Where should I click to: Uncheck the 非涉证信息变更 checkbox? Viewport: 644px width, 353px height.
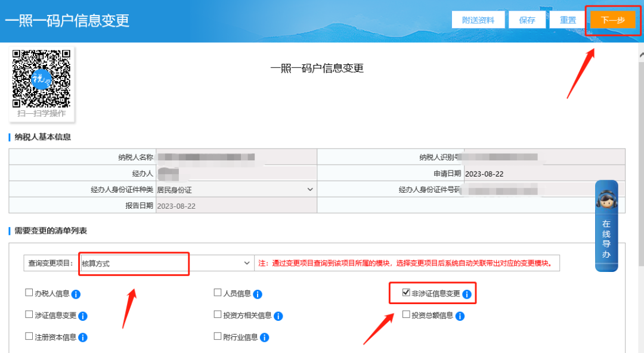(x=406, y=293)
